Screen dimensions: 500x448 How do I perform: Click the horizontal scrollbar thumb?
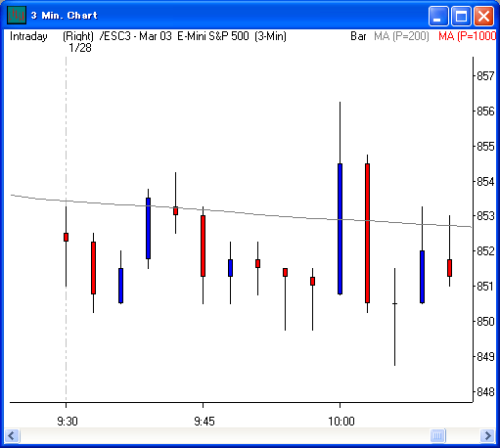437,435
